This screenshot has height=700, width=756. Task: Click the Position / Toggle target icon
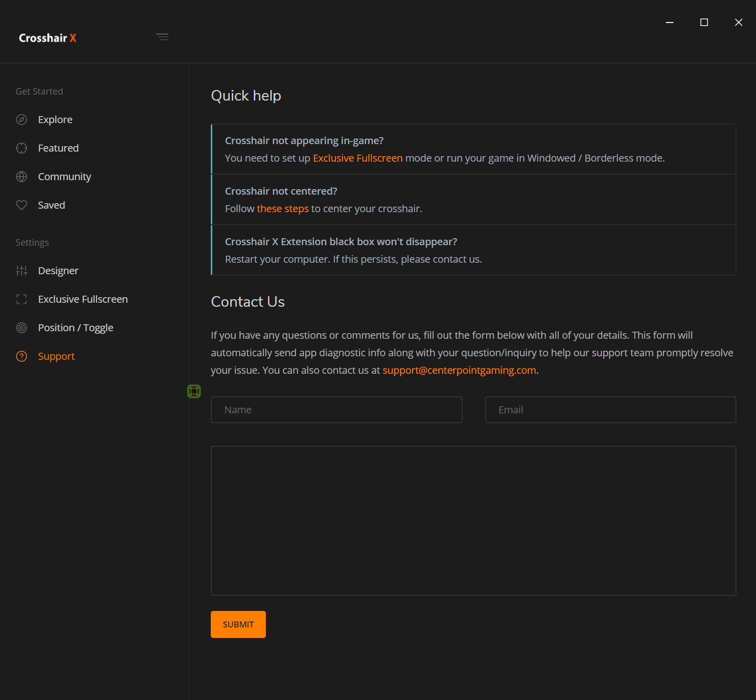pos(22,328)
